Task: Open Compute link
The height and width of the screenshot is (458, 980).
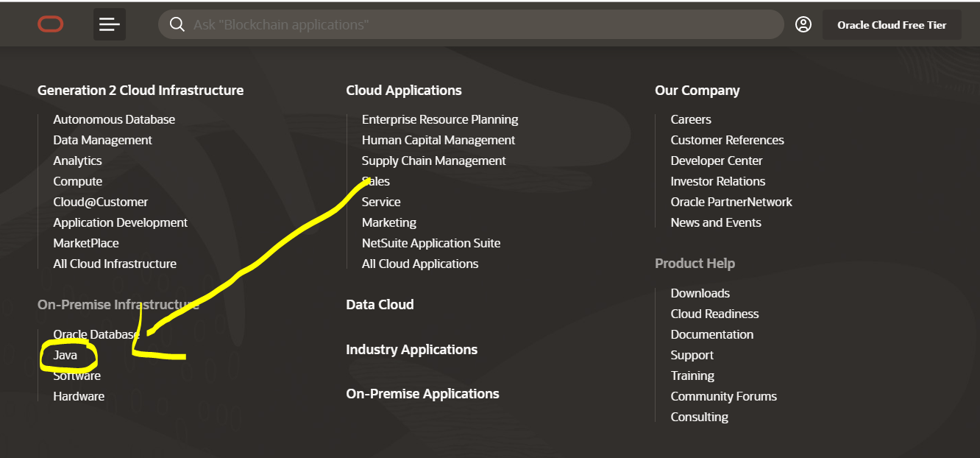Action: click(x=78, y=181)
